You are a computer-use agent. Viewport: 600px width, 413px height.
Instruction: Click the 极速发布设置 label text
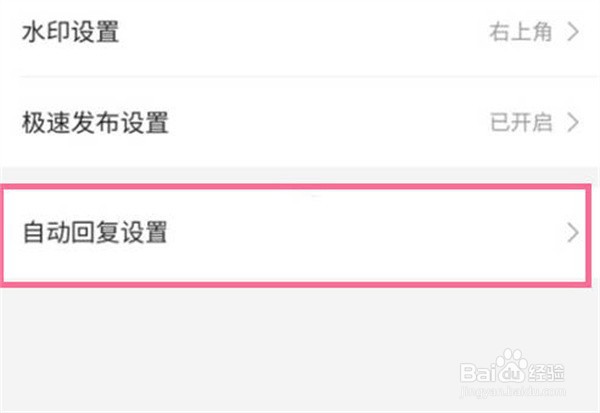click(95, 123)
